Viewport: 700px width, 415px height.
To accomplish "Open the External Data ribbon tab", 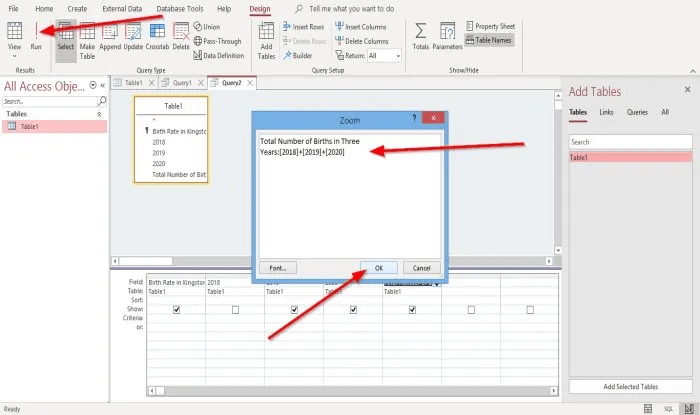I will [x=122, y=8].
